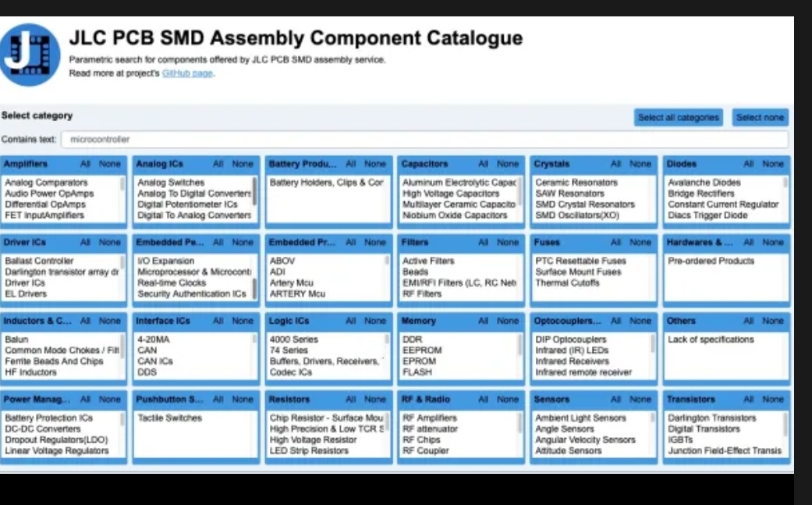Pick I/O Expansion entry
This screenshot has width=812, height=505.
pos(165,261)
